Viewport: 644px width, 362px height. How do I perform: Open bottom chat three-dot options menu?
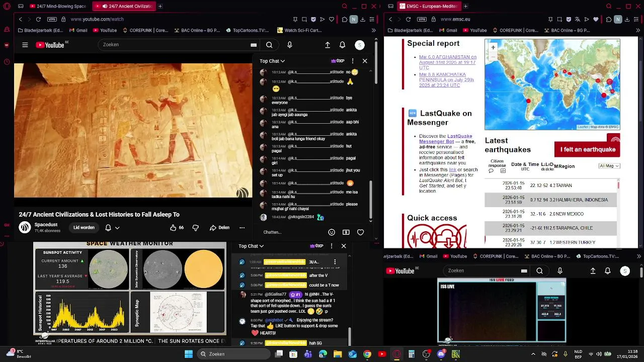tap(331, 246)
